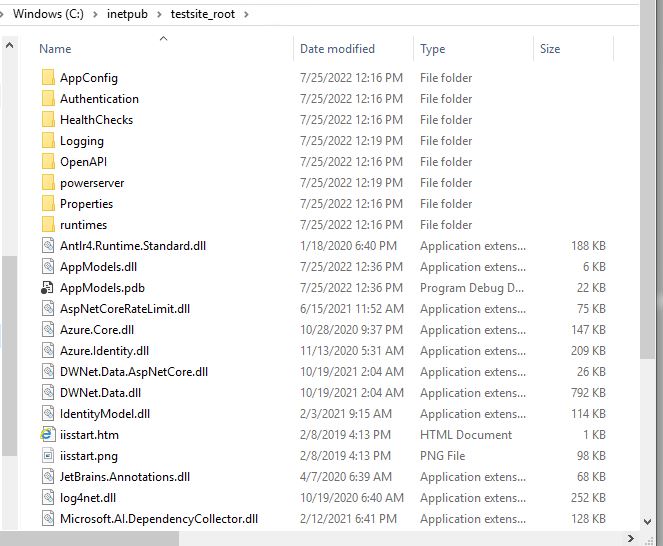Open the dropdown chevron after testsite_root

click(245, 14)
